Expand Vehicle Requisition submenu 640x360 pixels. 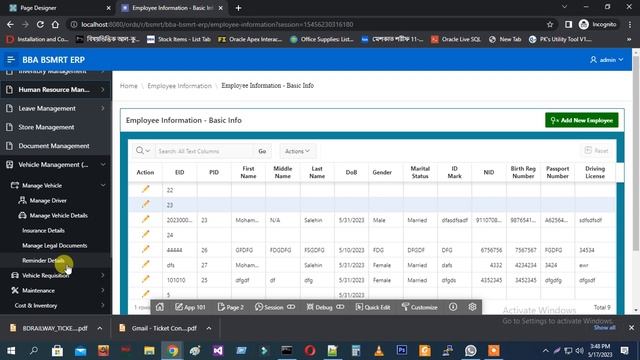[x=102, y=276]
